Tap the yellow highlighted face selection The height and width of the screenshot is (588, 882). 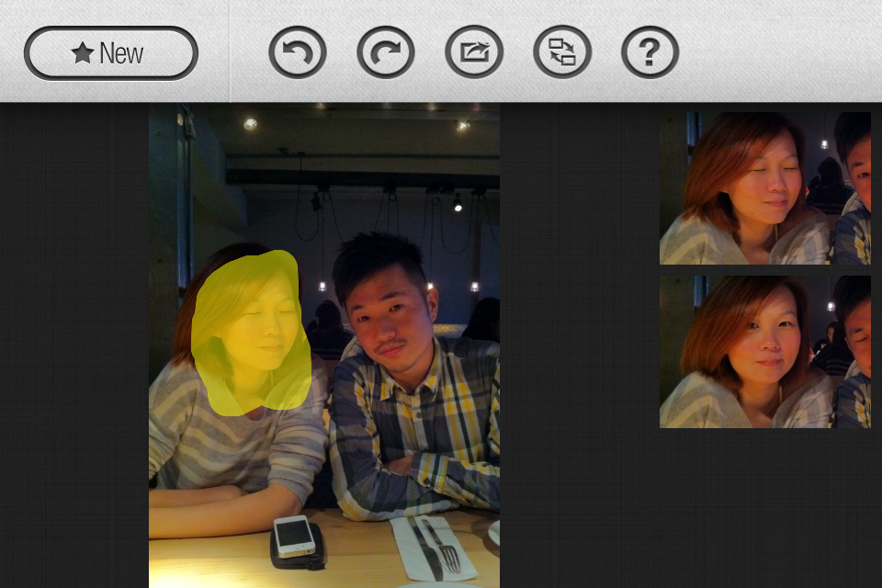click(251, 334)
